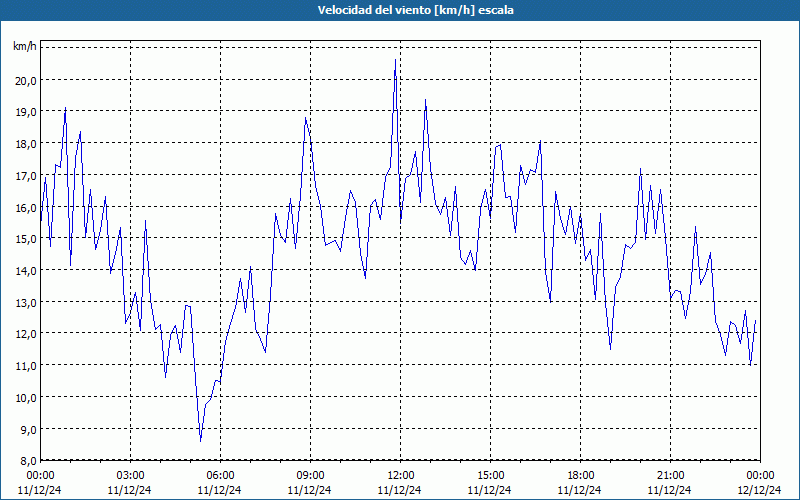The height and width of the screenshot is (500, 800).
Task: Click the lowest wind speed dip after 05:00
Action: pyautogui.click(x=201, y=441)
